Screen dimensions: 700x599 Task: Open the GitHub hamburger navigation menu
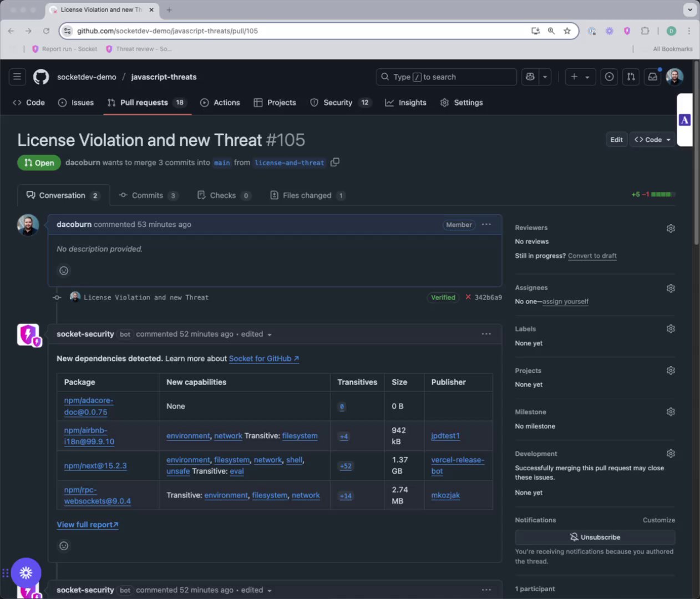pyautogui.click(x=17, y=77)
